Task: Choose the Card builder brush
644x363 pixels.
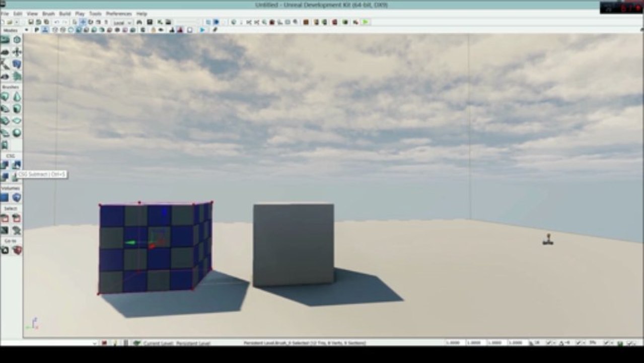Action: point(5,145)
